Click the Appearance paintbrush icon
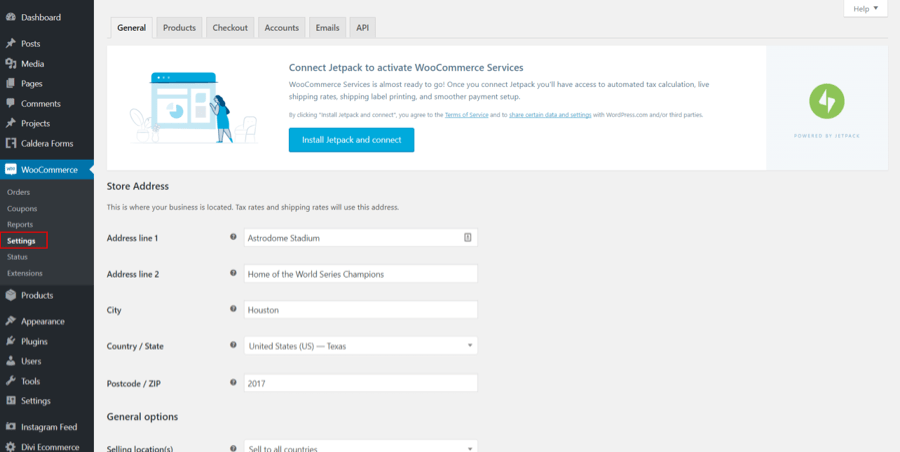 click(x=10, y=321)
